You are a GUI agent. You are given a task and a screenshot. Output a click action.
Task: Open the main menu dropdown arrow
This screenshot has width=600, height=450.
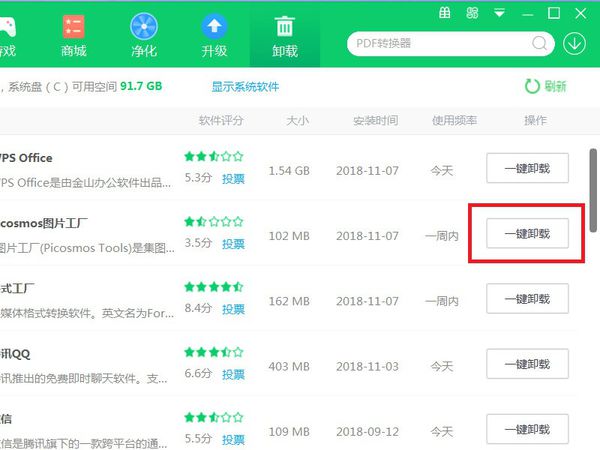pyautogui.click(x=499, y=14)
